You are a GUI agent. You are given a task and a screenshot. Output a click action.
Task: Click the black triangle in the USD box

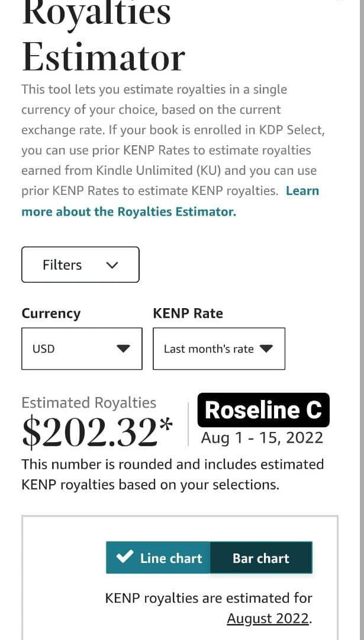pyautogui.click(x=123, y=349)
